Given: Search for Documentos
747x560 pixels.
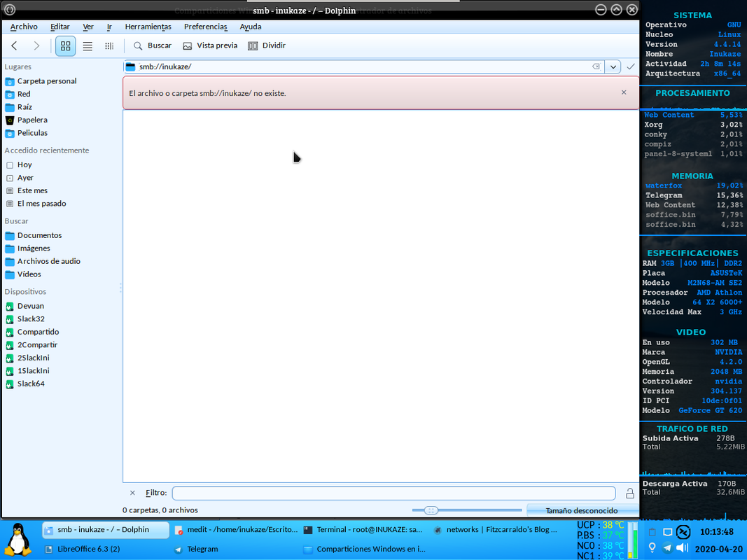Looking at the screenshot, I should 34,235.
